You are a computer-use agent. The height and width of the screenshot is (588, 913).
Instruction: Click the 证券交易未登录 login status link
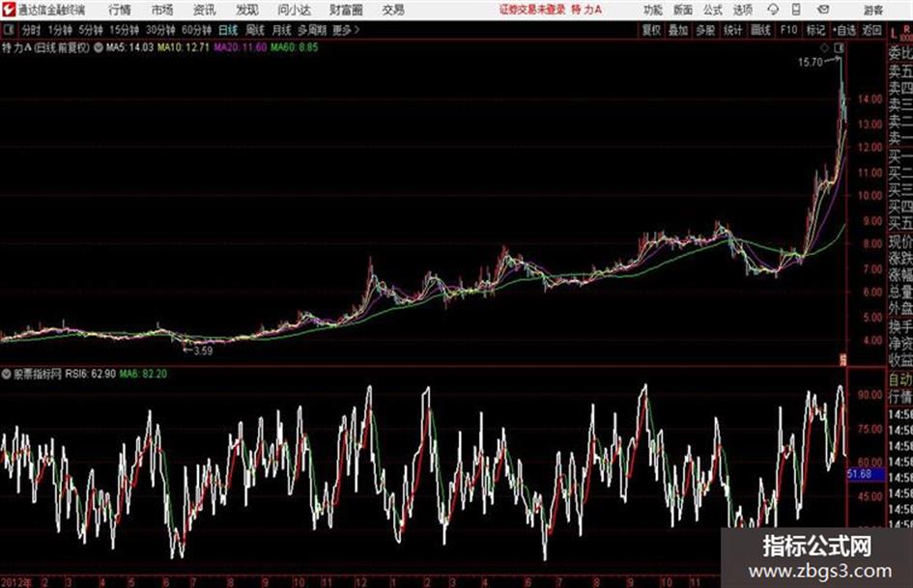532,10
